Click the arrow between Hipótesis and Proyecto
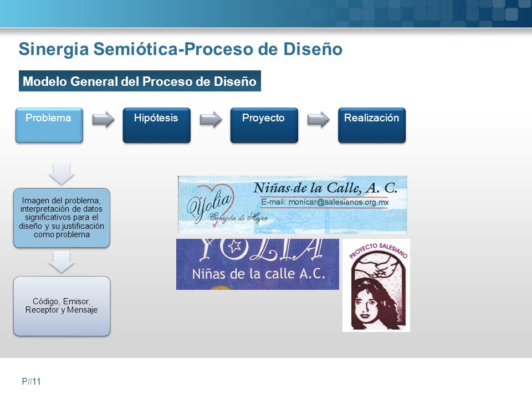This screenshot has width=532, height=399. coord(211,120)
